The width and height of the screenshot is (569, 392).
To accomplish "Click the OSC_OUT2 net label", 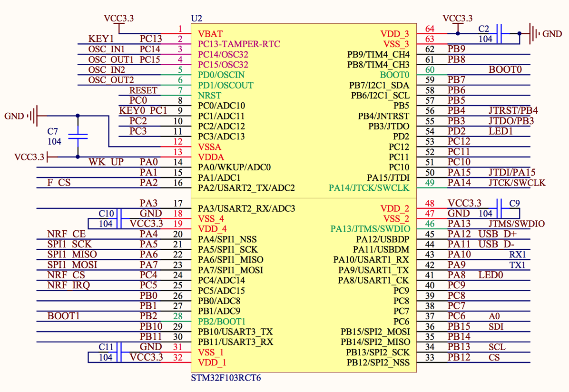I will (111, 79).
